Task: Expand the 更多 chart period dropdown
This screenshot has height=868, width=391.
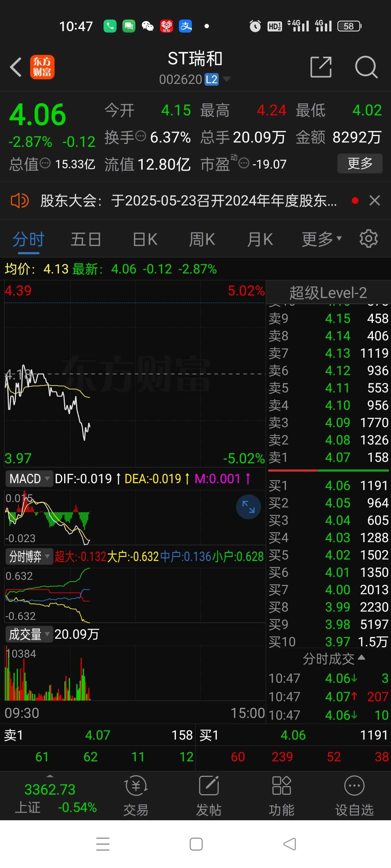Action: pos(322,239)
